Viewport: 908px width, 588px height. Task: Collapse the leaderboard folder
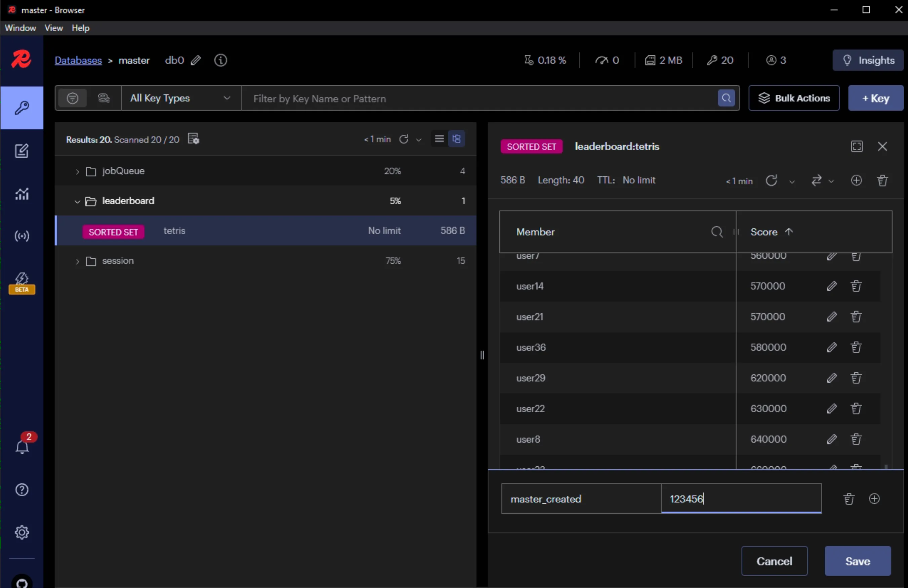(77, 202)
